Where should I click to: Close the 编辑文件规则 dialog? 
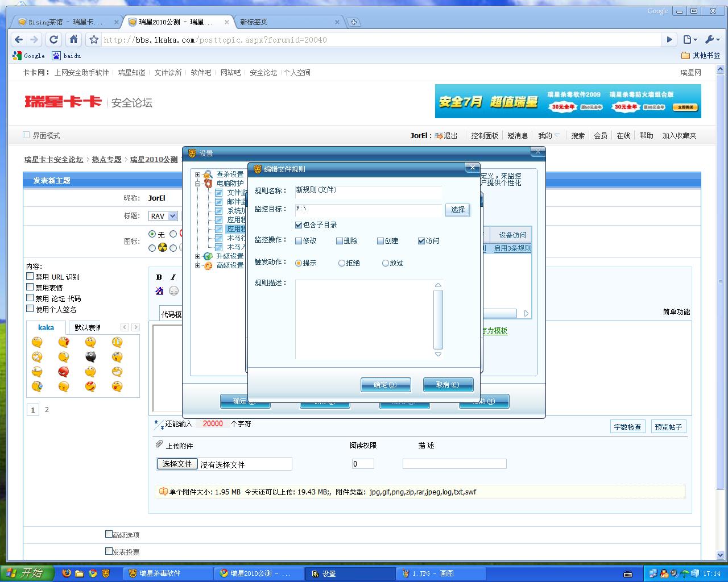click(x=471, y=168)
